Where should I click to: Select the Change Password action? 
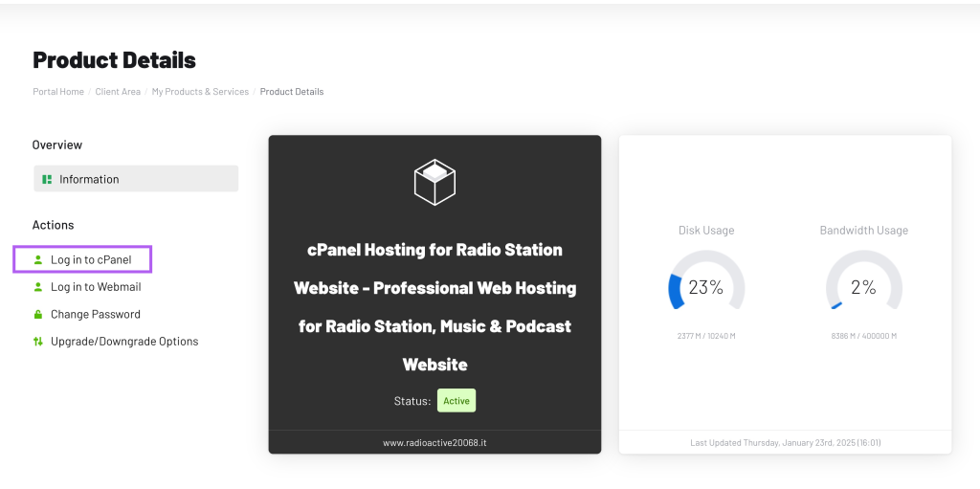click(x=96, y=314)
